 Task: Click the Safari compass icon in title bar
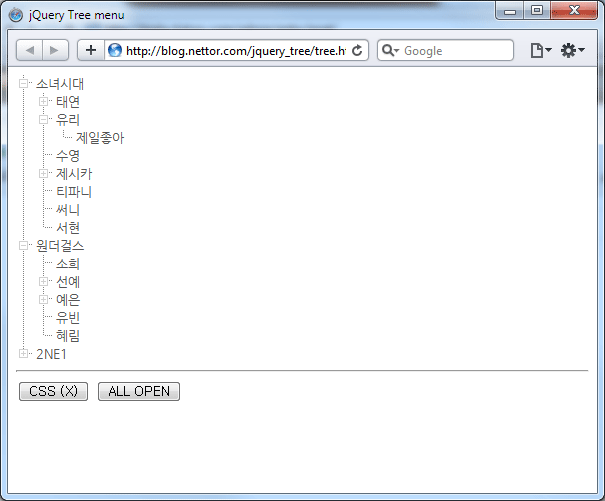pos(16,15)
